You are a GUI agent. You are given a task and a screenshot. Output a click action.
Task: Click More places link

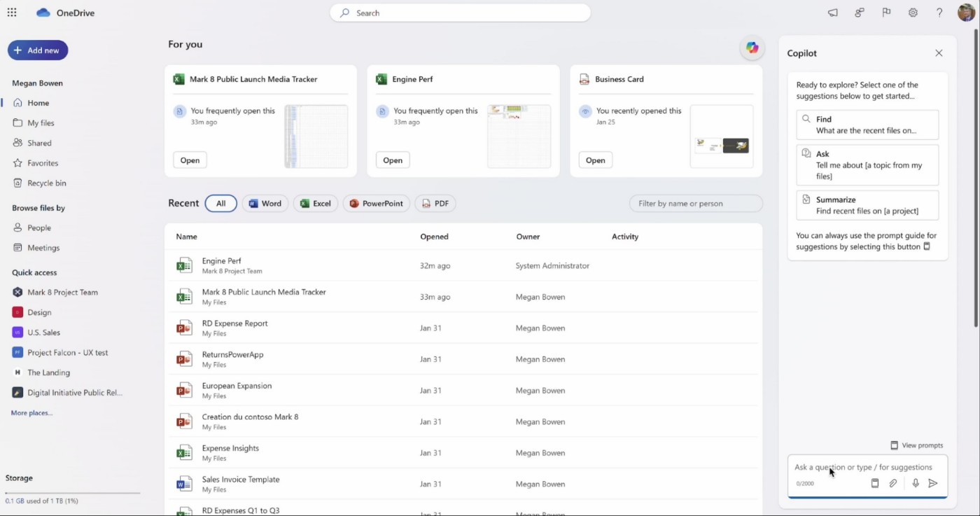tap(31, 413)
